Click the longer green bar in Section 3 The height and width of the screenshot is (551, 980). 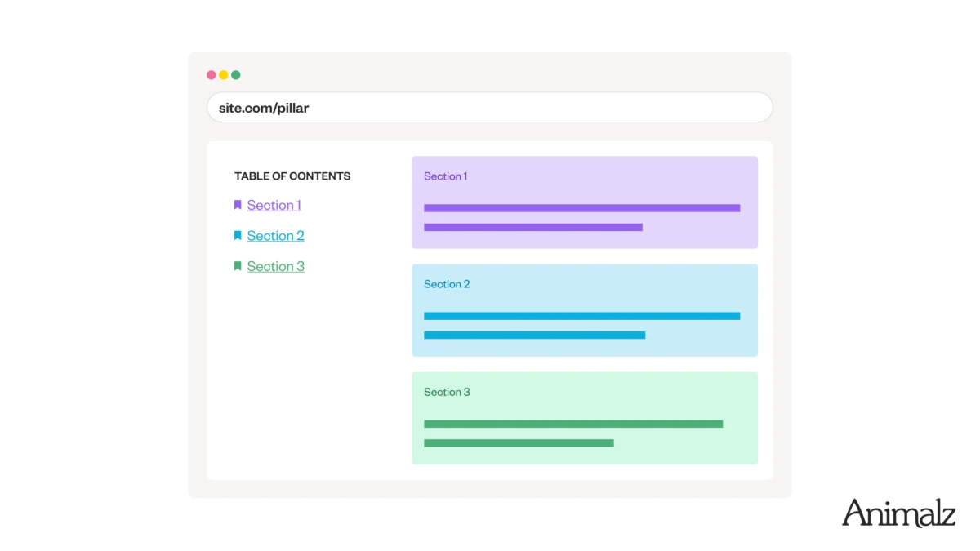573,424
